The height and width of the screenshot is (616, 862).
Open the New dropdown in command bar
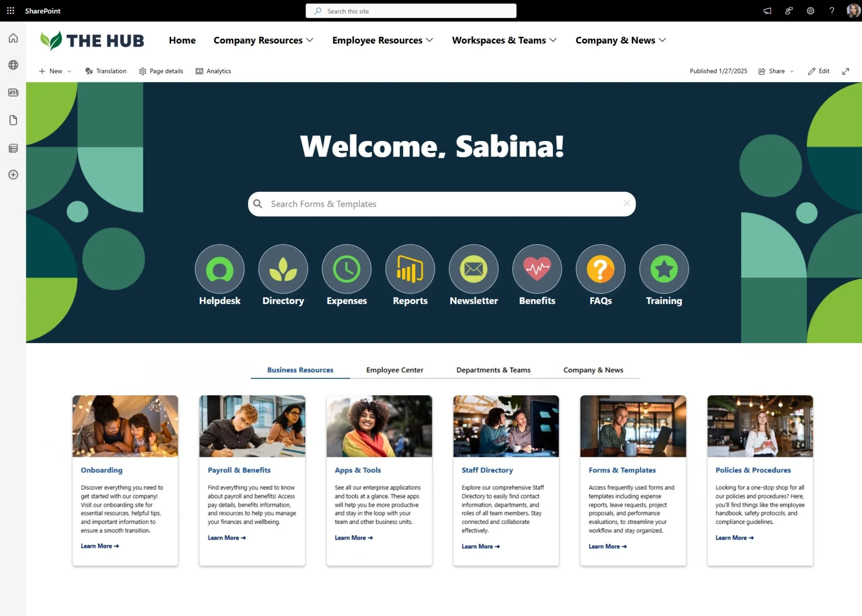55,71
